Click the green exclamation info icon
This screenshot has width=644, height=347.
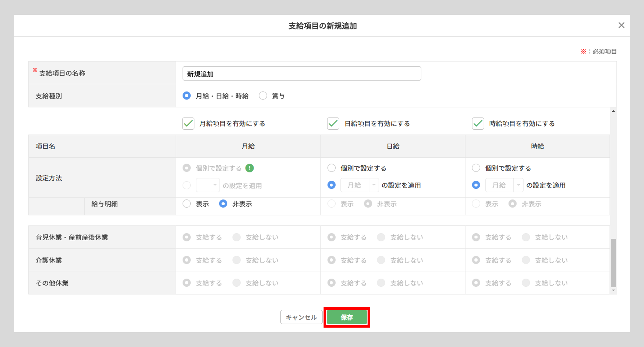249,168
